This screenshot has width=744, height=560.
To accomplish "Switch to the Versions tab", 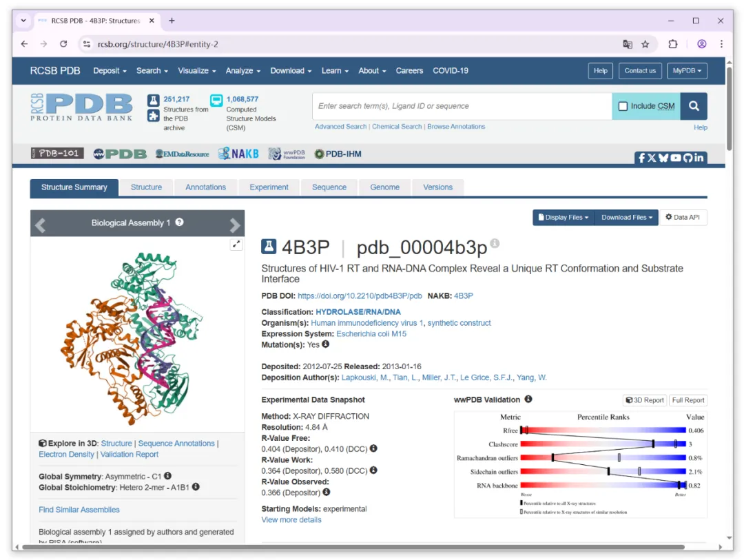I will click(x=437, y=187).
